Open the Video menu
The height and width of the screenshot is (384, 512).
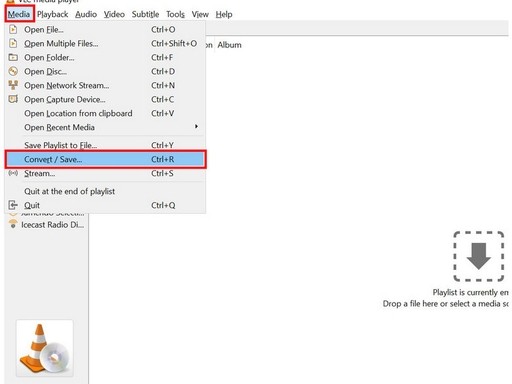pyautogui.click(x=114, y=14)
